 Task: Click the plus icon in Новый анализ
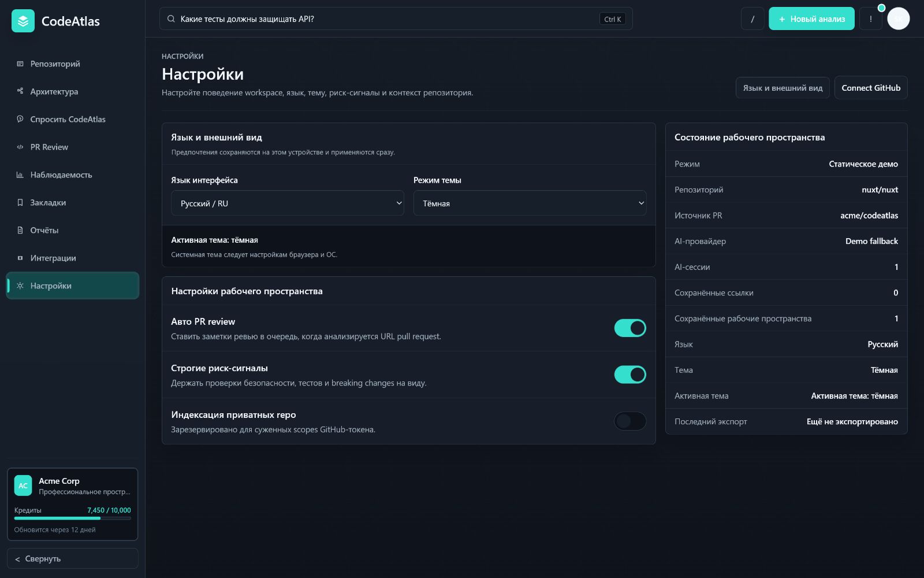[x=782, y=19]
